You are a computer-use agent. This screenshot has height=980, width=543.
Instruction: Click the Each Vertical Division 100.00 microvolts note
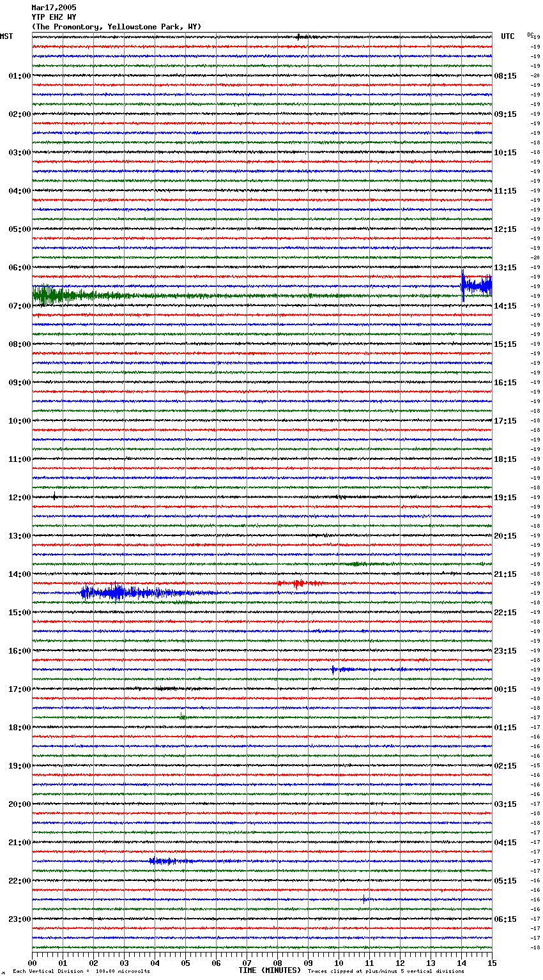[x=82, y=971]
